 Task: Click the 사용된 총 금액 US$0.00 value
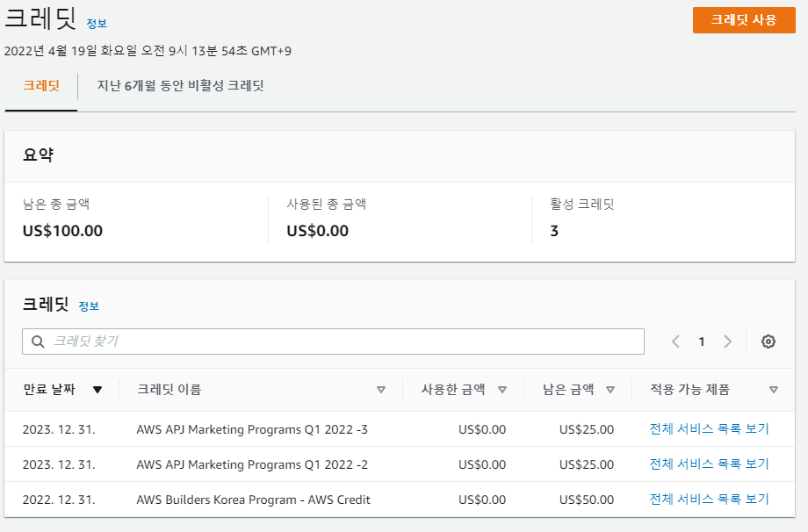coord(317,231)
